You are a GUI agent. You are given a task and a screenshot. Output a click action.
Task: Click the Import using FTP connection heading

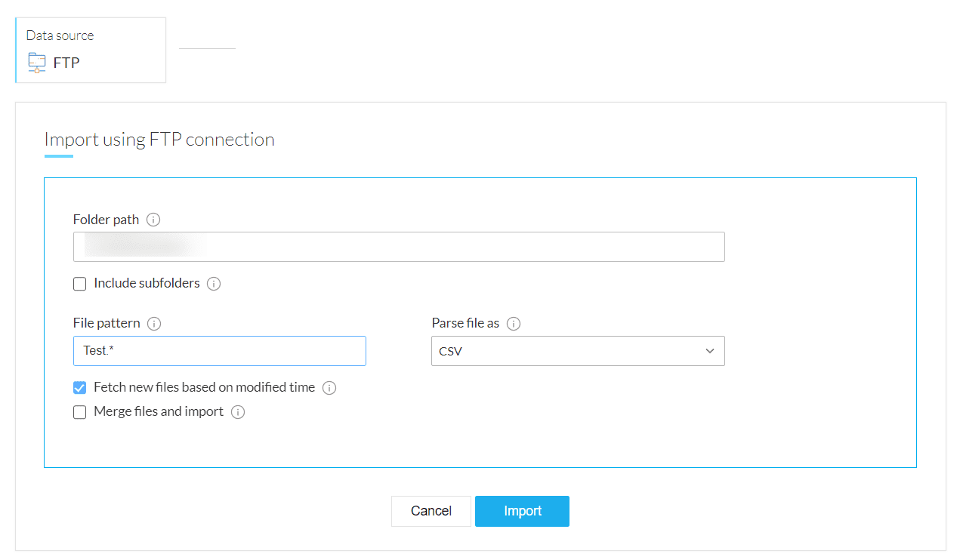tap(159, 140)
